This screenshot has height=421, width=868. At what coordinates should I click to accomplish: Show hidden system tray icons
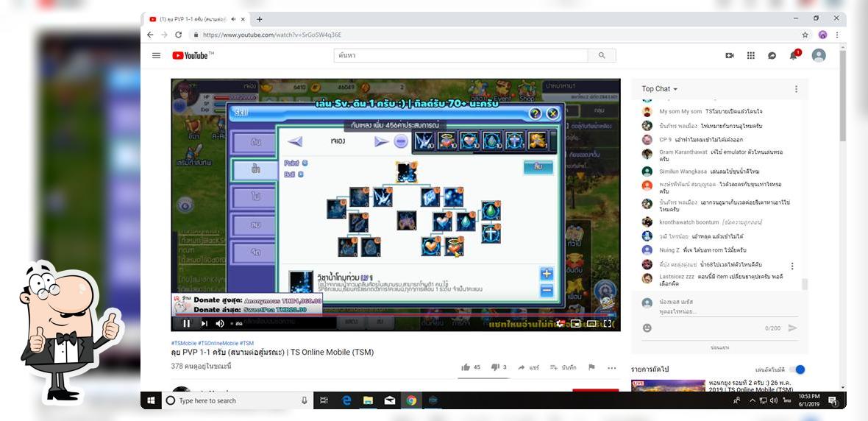pyautogui.click(x=753, y=400)
